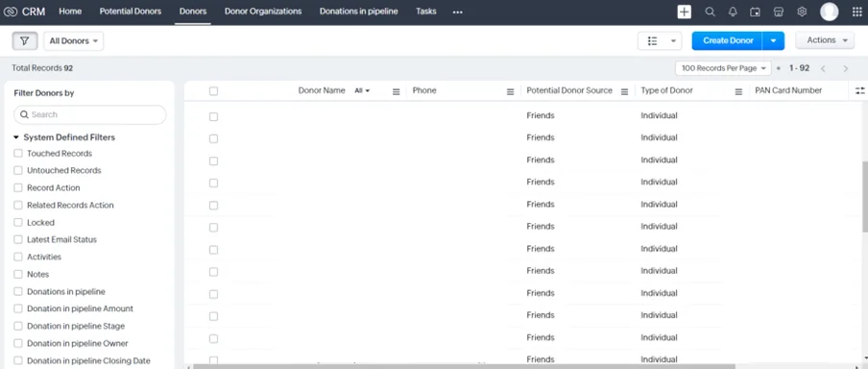Check the Locked filter
Screen dimensions: 868x369
coord(18,222)
